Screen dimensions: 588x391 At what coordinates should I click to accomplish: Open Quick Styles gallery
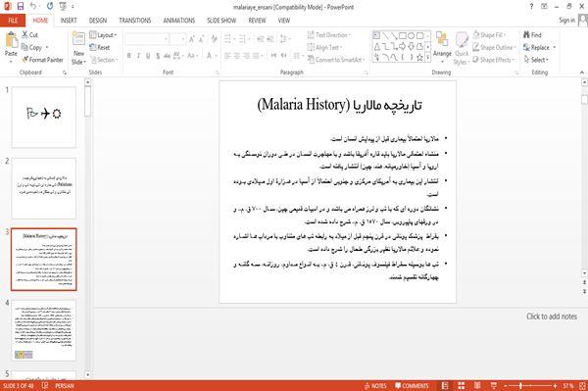coord(462,49)
